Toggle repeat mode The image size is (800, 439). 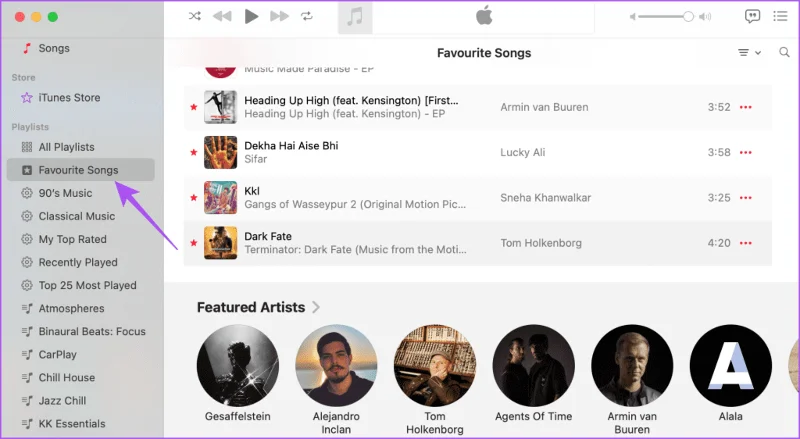pos(307,16)
